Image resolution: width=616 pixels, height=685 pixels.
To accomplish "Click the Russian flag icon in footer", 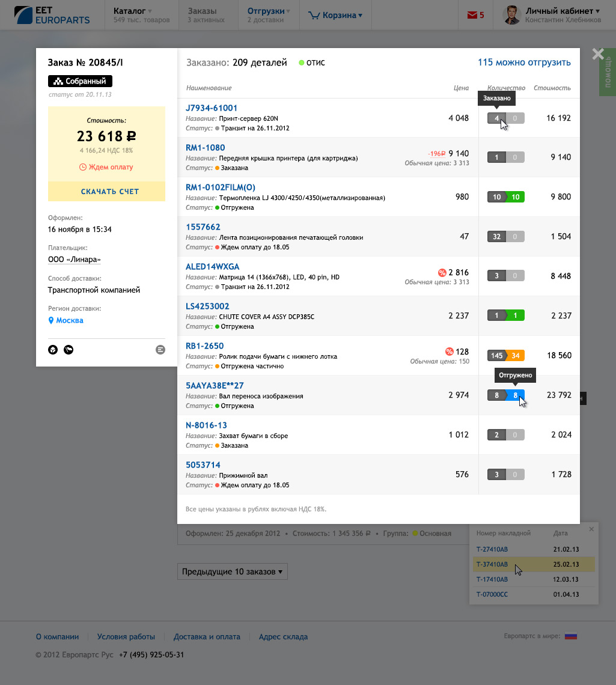I will (570, 636).
